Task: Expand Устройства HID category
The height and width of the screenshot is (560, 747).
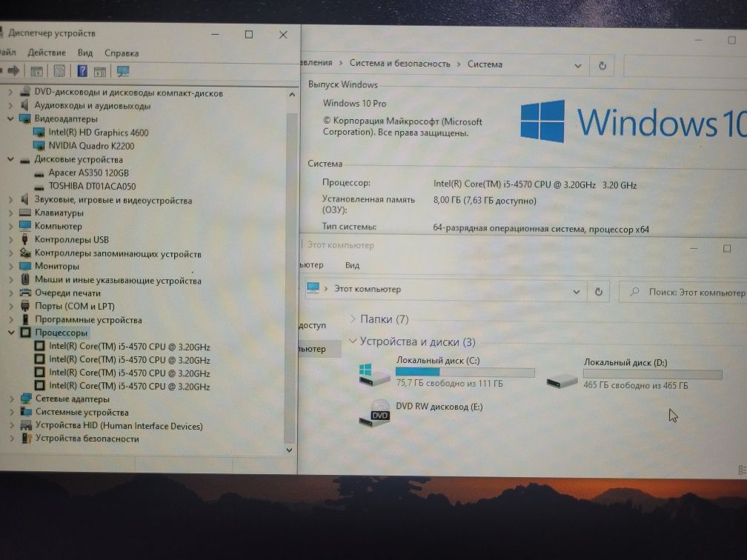Action: click(x=11, y=425)
